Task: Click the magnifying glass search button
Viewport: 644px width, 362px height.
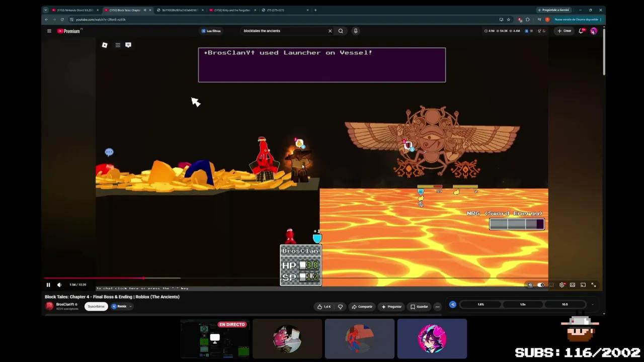Action: [x=341, y=31]
